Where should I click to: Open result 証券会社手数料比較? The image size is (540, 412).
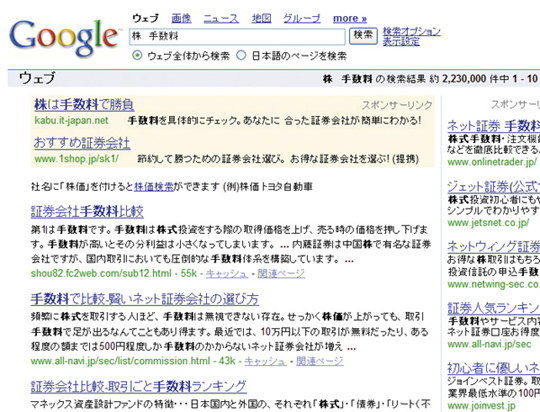pos(87,212)
